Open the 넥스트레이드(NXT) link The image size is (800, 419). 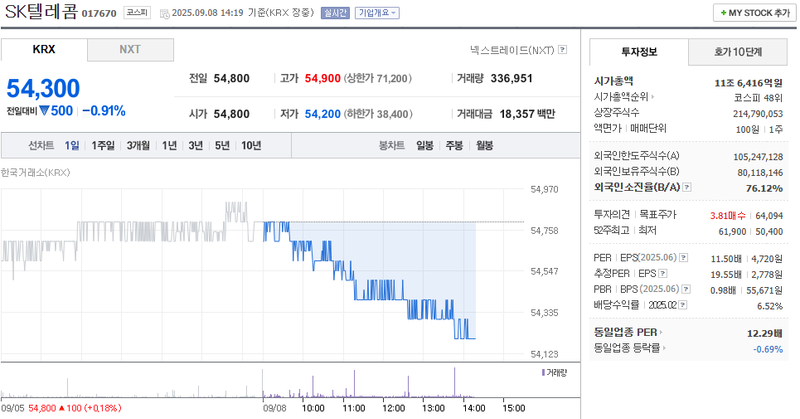[512, 50]
